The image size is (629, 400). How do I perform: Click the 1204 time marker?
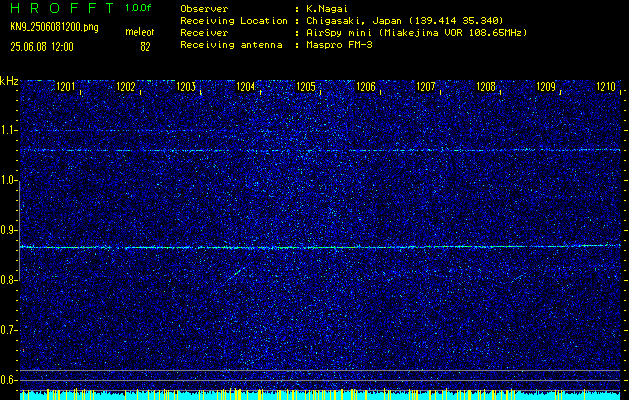[x=246, y=86]
